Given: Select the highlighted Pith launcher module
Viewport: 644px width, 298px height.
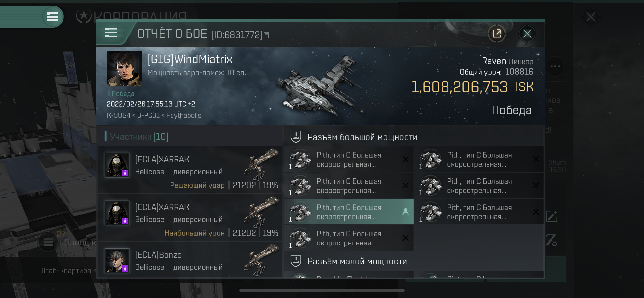Looking at the screenshot, I should click(x=349, y=212).
